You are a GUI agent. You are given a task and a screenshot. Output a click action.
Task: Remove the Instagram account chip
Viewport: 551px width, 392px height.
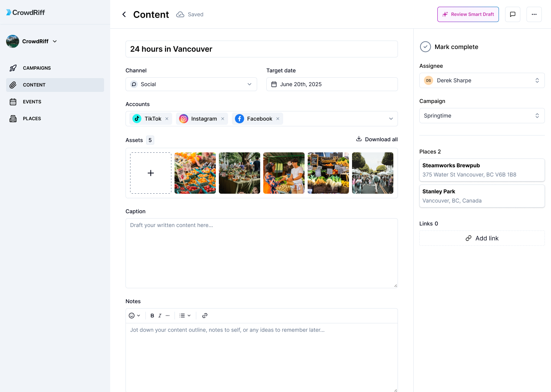click(223, 119)
